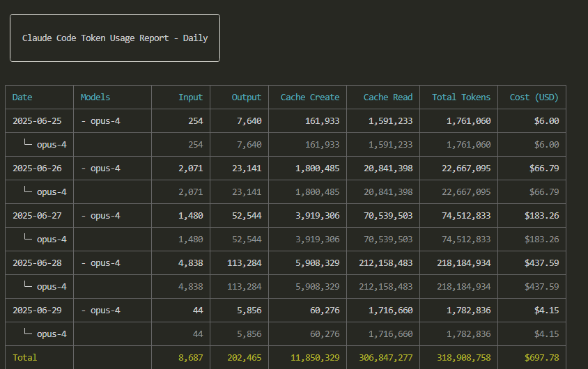Click the tree branch under 2025-06-26
The width and height of the screenshot is (588, 369).
coord(28,190)
